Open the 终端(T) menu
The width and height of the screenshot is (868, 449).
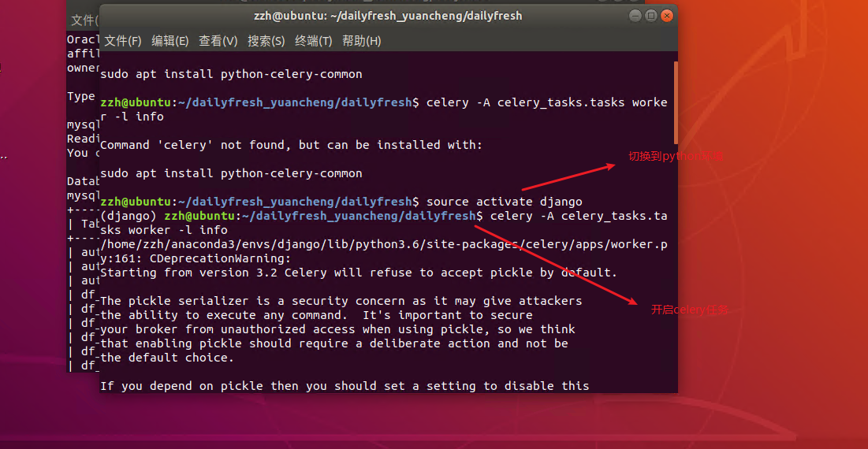pyautogui.click(x=314, y=41)
